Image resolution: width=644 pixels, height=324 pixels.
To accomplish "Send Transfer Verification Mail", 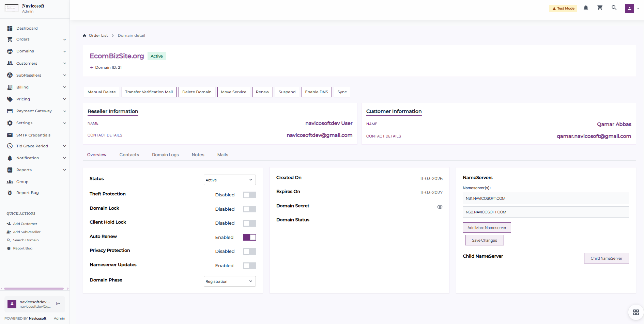I will point(149,92).
